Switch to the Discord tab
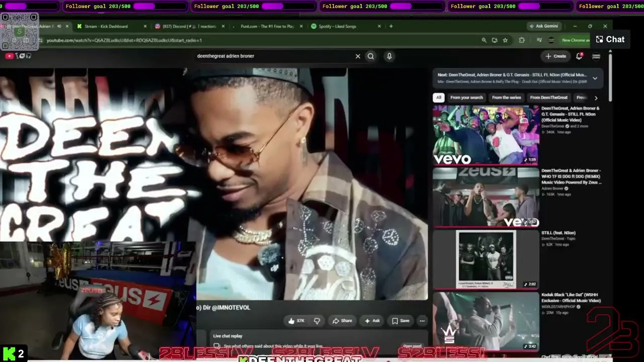This screenshot has height=362, width=644. point(189,26)
